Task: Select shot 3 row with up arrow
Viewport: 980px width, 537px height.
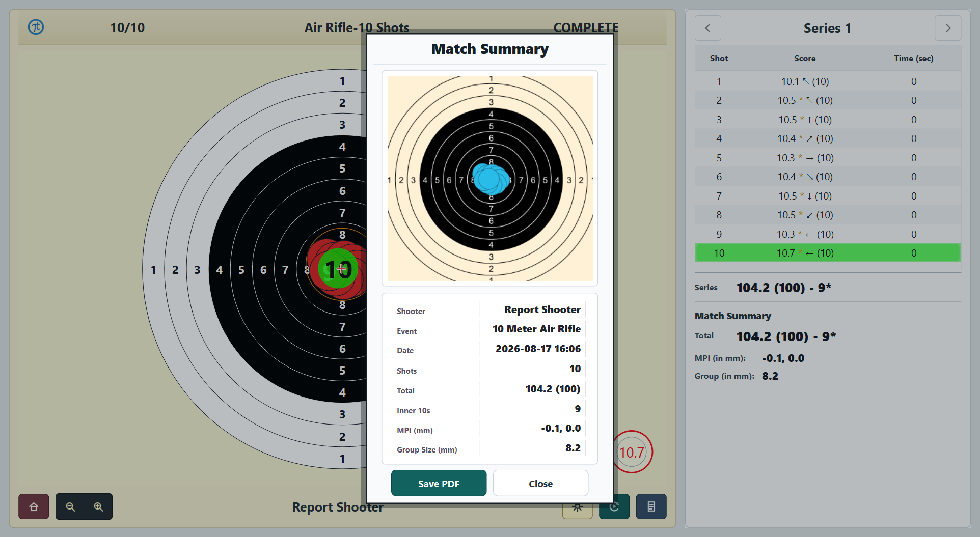Action: 828,120
